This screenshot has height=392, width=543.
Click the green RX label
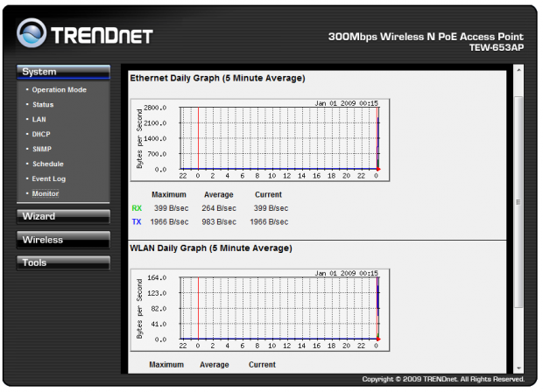[137, 208]
